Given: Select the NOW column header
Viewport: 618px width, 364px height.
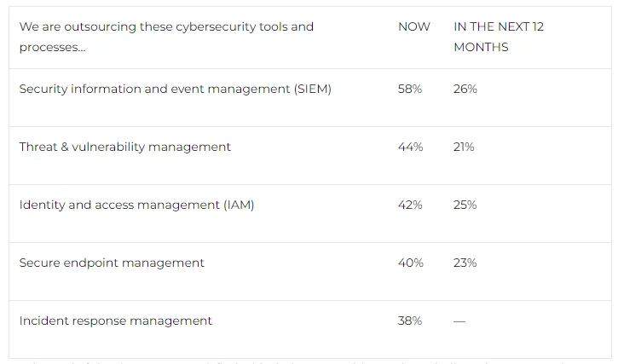Looking at the screenshot, I should (x=414, y=26).
